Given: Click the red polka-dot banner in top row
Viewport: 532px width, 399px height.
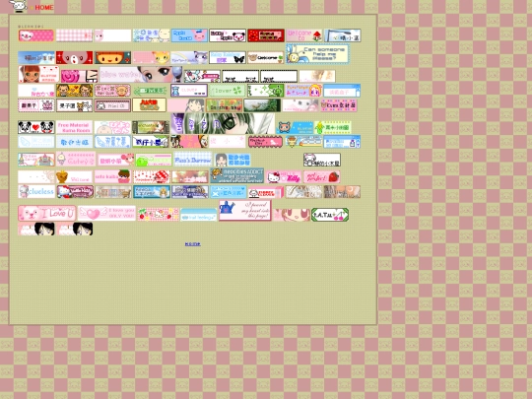Looking at the screenshot, I should coord(266,35).
